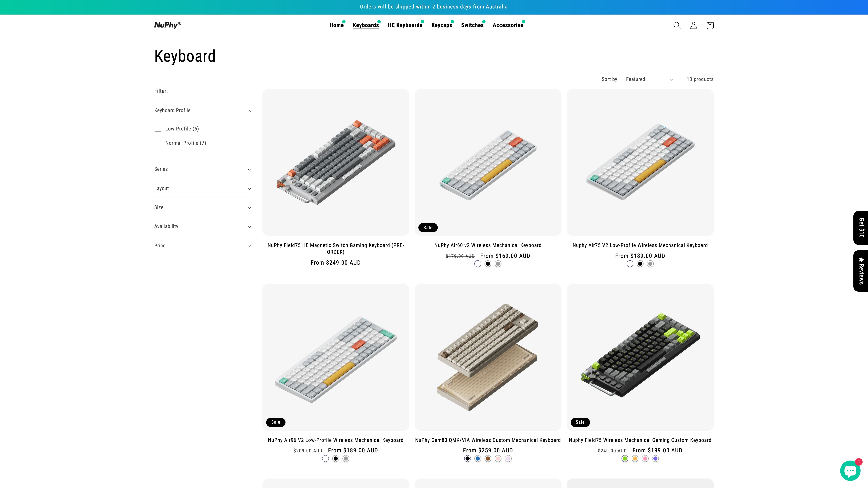Select black swatch for Air96 V2

pyautogui.click(x=336, y=458)
